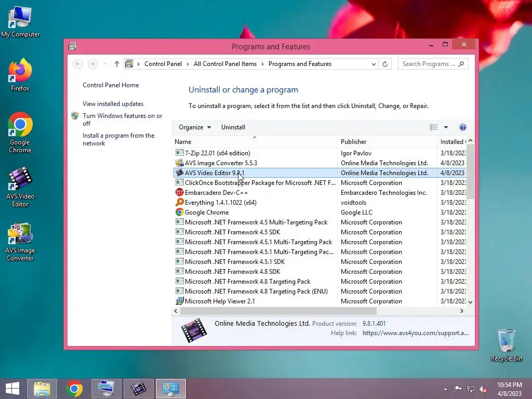Launch Firefox from the desktop
This screenshot has height=399, width=532.
[x=20, y=75]
